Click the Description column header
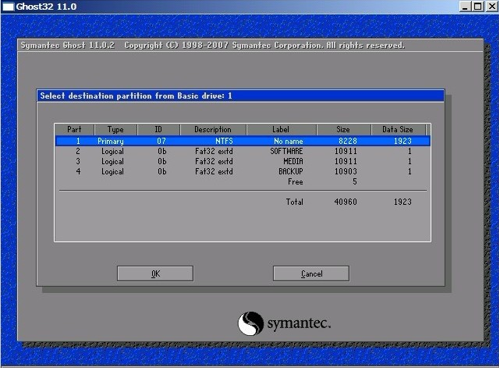This screenshot has height=368, width=499. tap(213, 129)
